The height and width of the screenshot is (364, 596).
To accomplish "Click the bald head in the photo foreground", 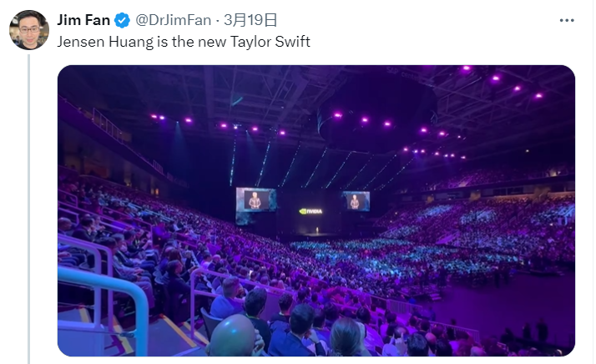I will 233,336.
